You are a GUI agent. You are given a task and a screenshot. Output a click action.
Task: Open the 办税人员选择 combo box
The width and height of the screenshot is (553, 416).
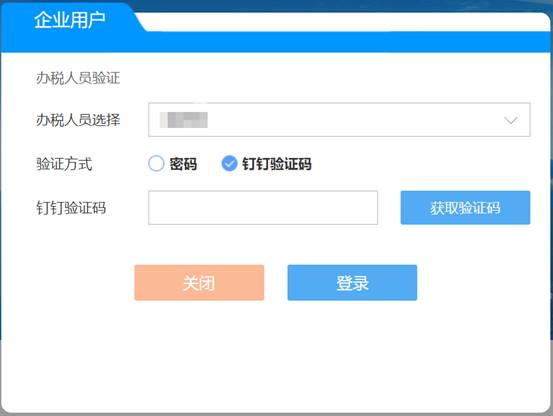pyautogui.click(x=339, y=120)
